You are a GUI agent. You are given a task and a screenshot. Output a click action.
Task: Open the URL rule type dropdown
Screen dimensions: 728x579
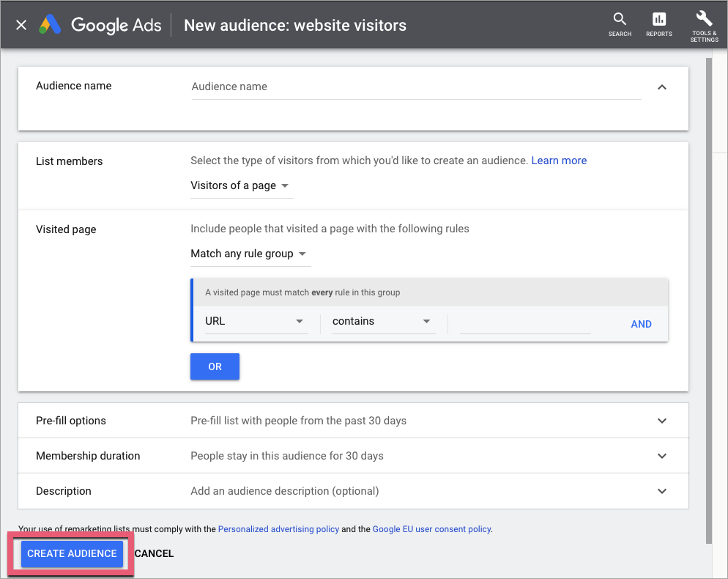coord(254,322)
